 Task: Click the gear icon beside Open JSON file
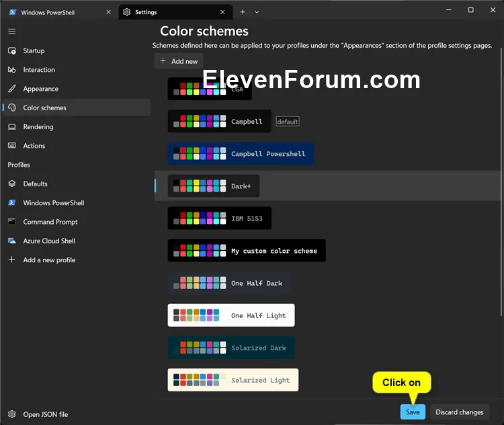(12, 414)
